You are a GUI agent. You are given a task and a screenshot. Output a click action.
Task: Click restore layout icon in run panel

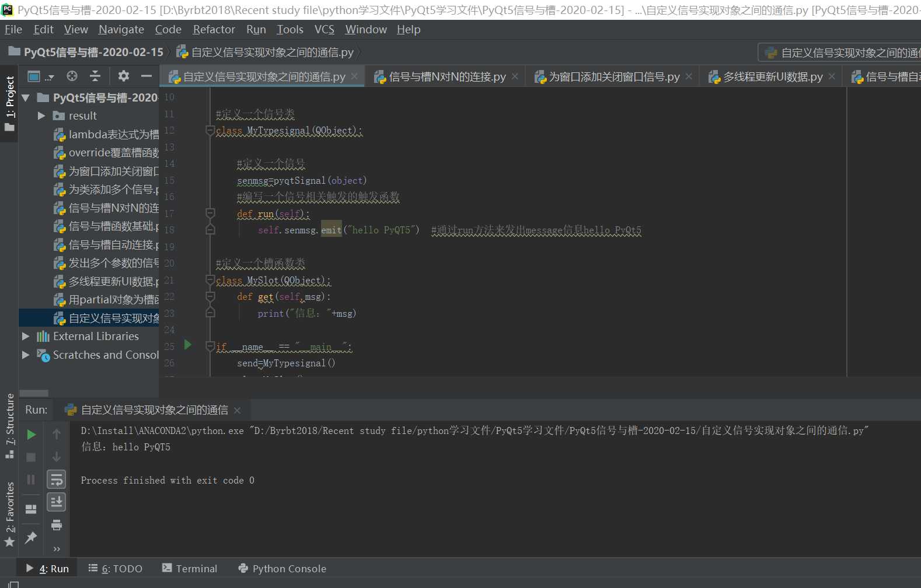tap(32, 509)
